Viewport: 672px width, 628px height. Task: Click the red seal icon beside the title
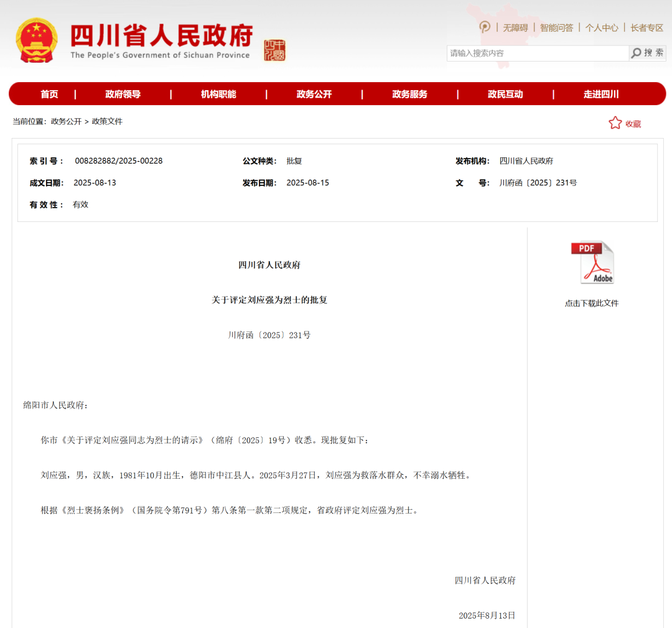(274, 50)
